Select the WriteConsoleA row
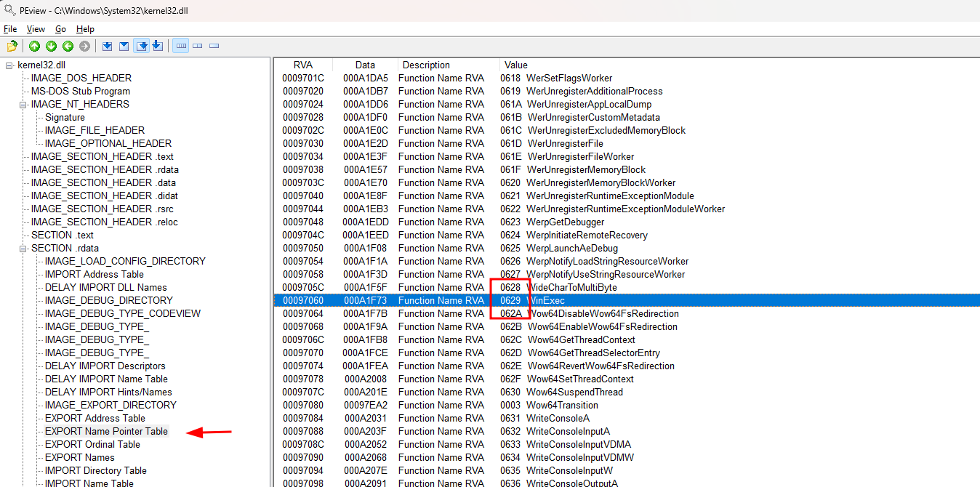The width and height of the screenshot is (980, 487). tap(558, 418)
